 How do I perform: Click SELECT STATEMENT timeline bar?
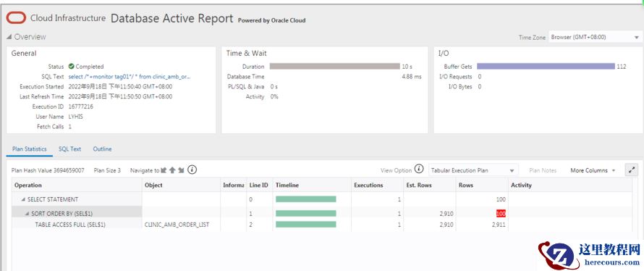click(x=306, y=199)
